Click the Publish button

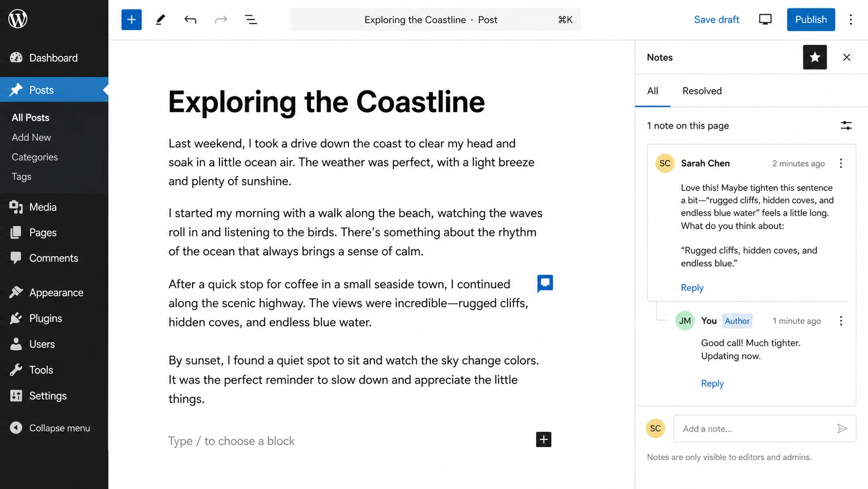[811, 20]
